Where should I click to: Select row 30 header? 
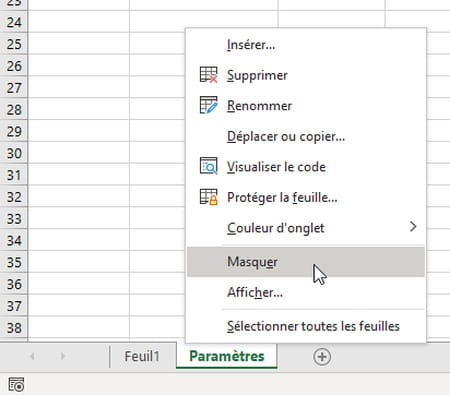pos(14,153)
